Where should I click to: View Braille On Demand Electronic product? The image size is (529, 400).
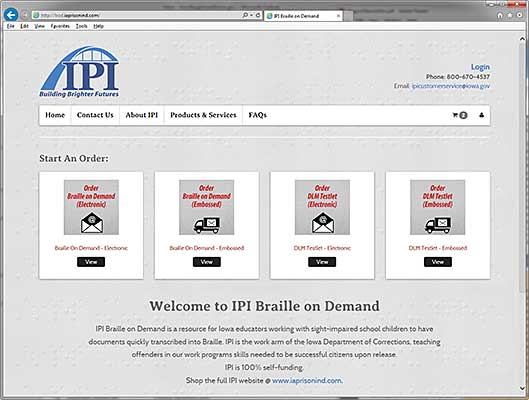pos(91,262)
